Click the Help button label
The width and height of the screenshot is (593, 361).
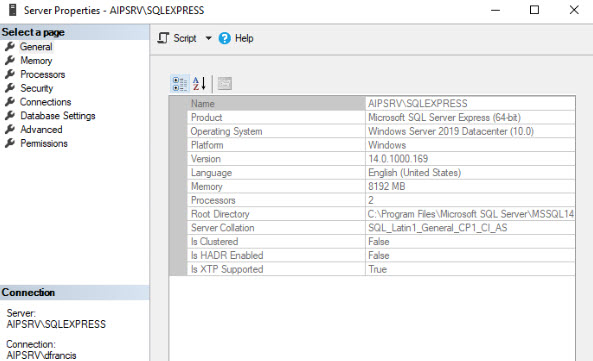(244, 38)
